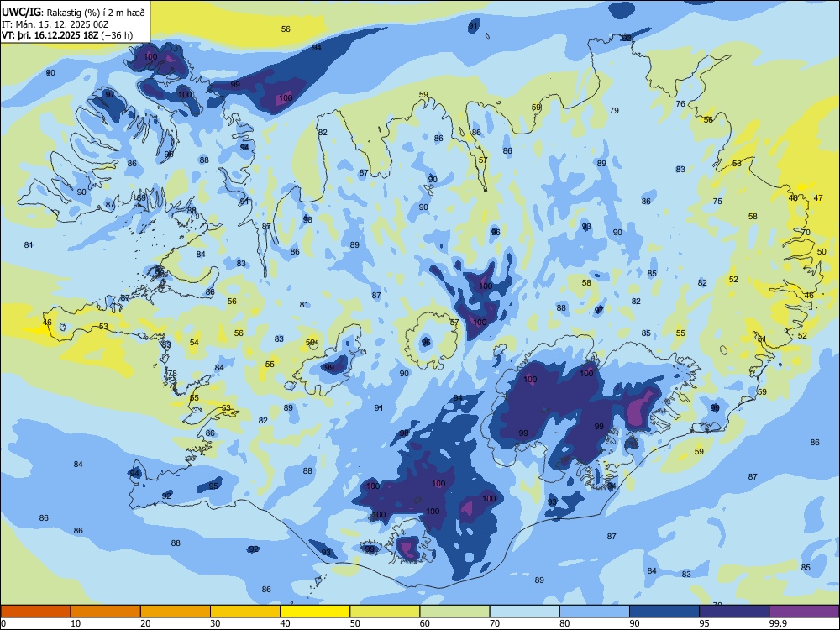Click the '0' tick label under the legend
The height and width of the screenshot is (630, 840).
point(3,623)
